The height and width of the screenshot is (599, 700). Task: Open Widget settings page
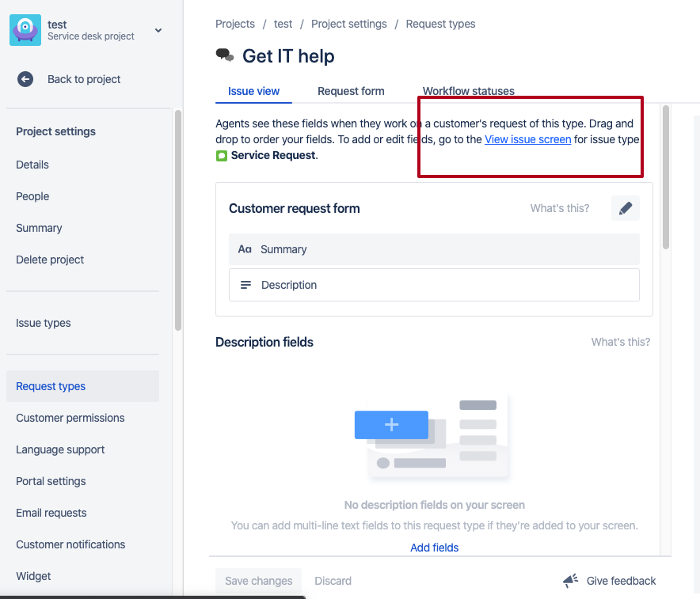tap(33, 576)
